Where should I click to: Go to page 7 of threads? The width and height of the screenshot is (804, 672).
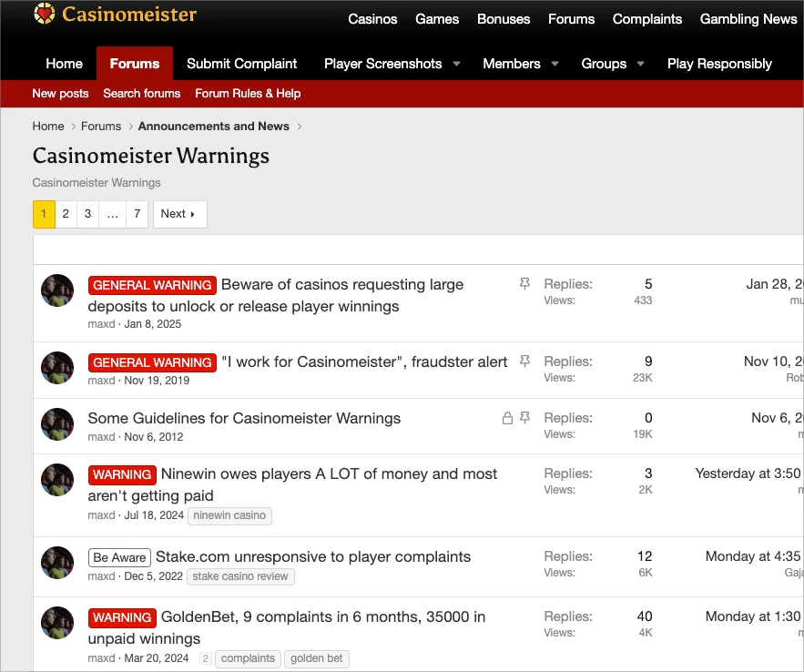(137, 214)
